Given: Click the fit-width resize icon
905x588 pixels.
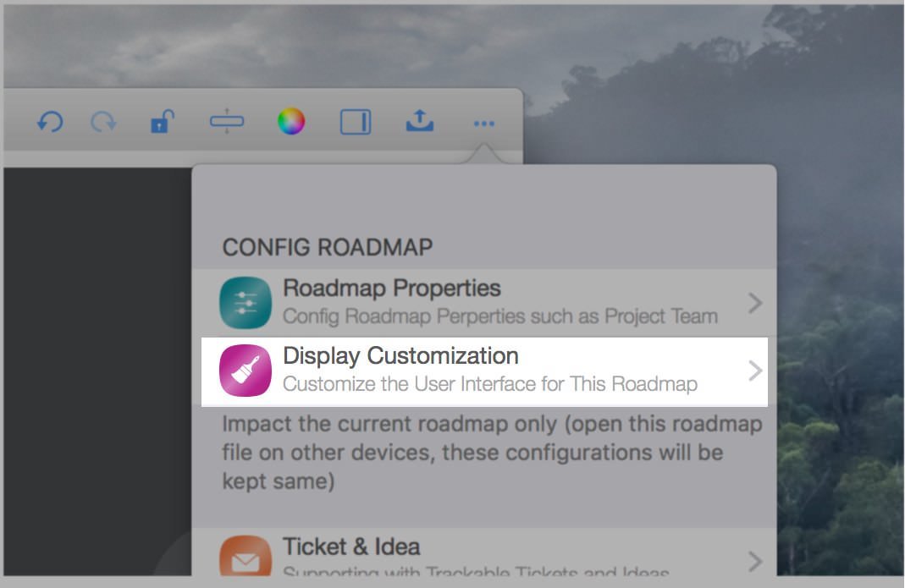Looking at the screenshot, I should 227,122.
